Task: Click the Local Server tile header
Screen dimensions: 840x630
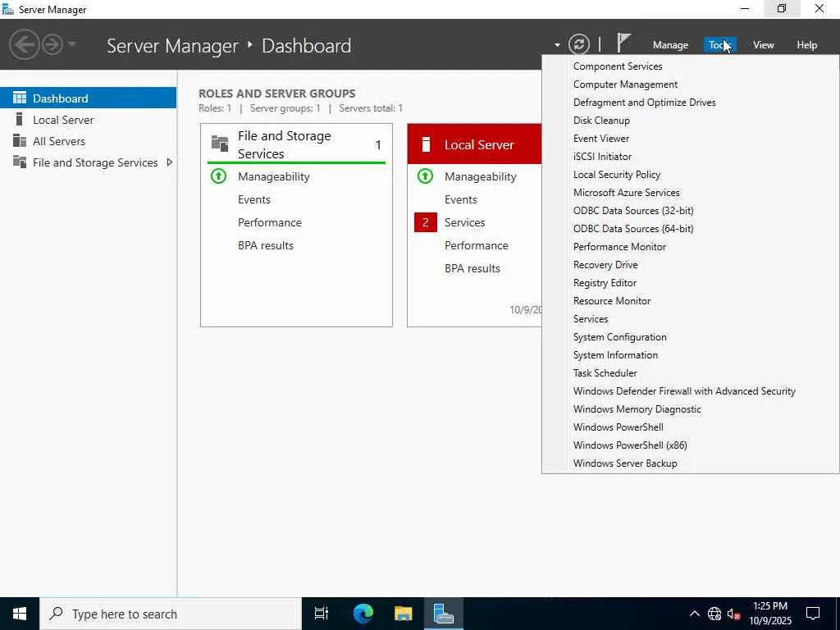Action: (475, 144)
